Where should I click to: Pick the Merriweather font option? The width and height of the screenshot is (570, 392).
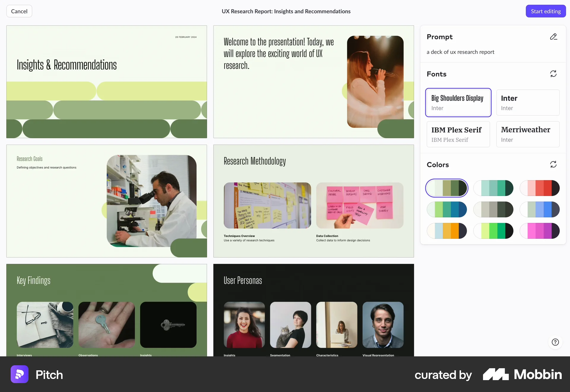click(x=528, y=134)
